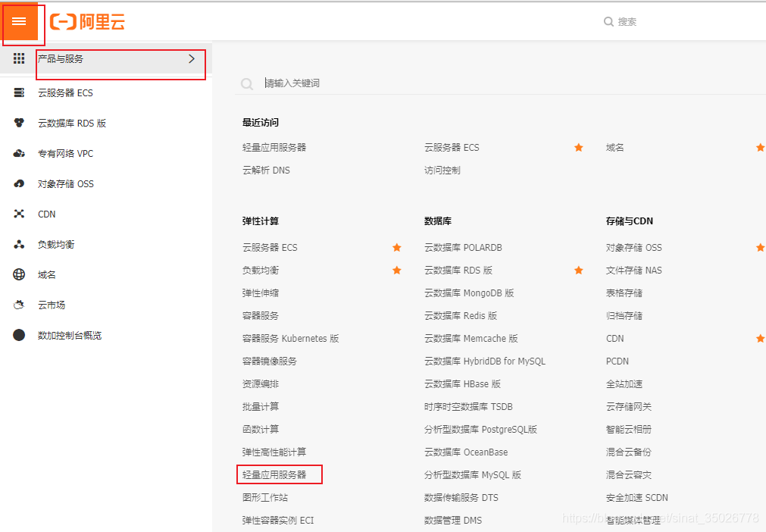Click the RDS database icon in sidebar

[x=19, y=123]
